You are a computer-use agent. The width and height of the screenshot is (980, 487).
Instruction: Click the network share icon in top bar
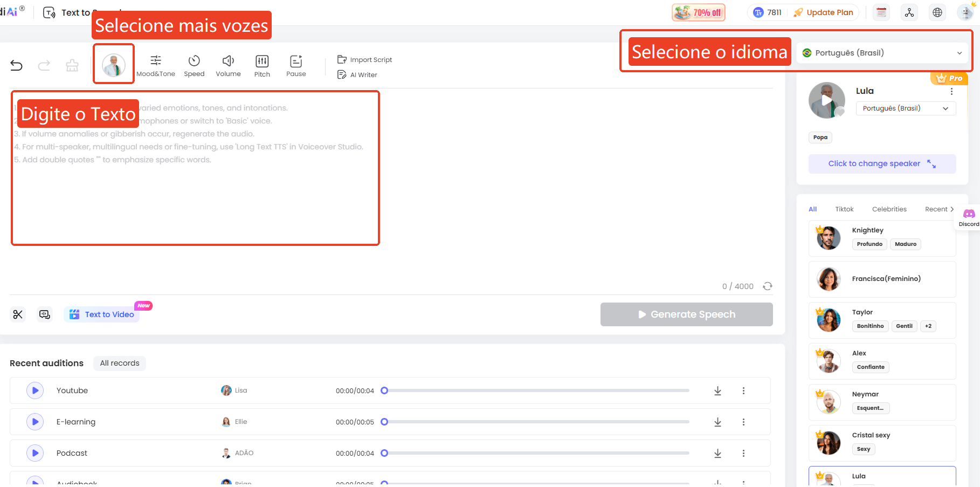pos(909,12)
